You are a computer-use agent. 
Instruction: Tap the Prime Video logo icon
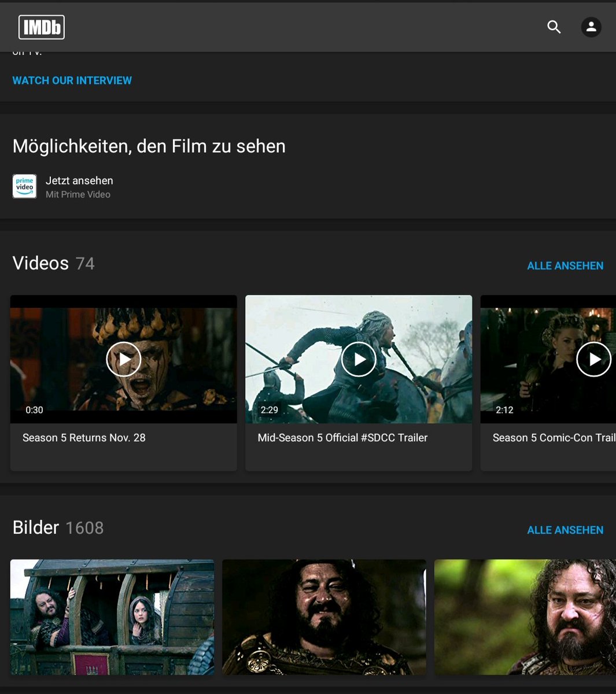25,186
